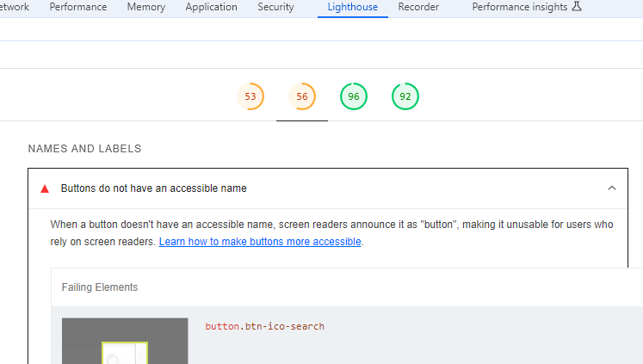Click the Lighthouse tab
This screenshot has width=643, height=364.
(352, 7)
